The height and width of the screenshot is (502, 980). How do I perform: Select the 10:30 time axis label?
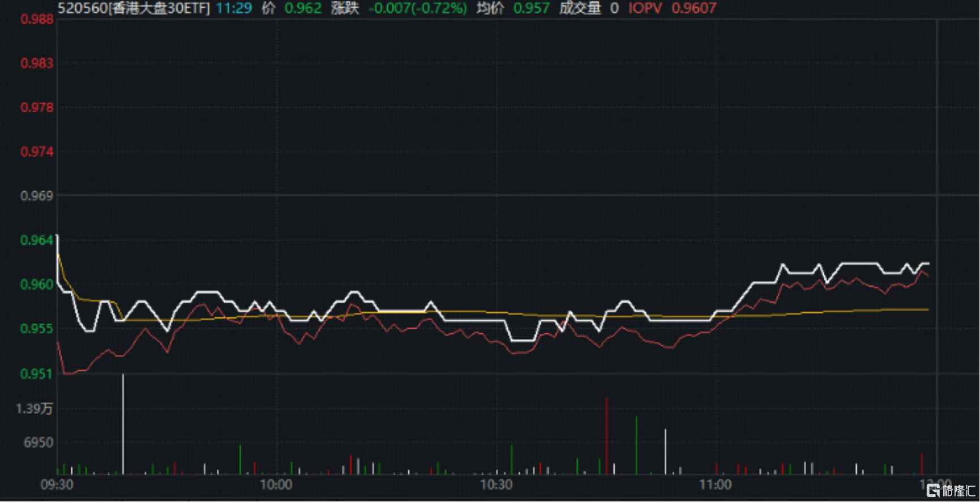point(497,485)
